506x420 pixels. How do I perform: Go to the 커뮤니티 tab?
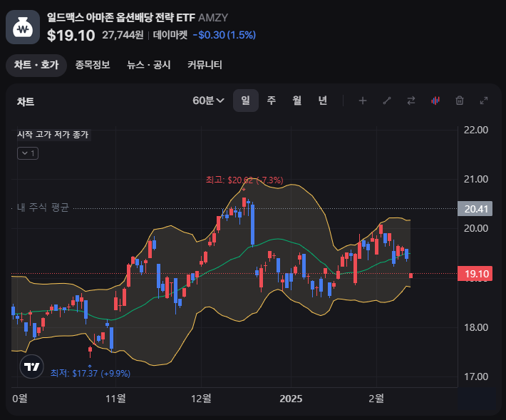205,65
